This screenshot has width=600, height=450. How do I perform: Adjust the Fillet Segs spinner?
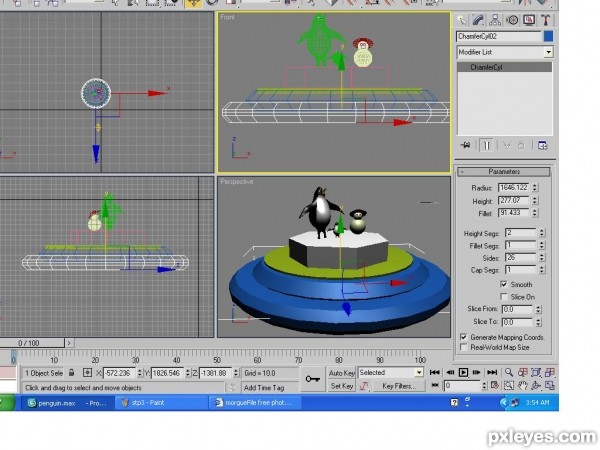click(x=541, y=245)
